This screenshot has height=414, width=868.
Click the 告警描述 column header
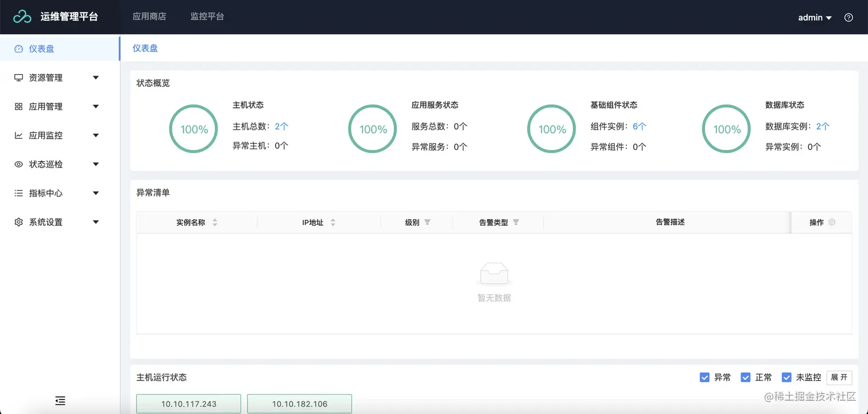tap(670, 222)
